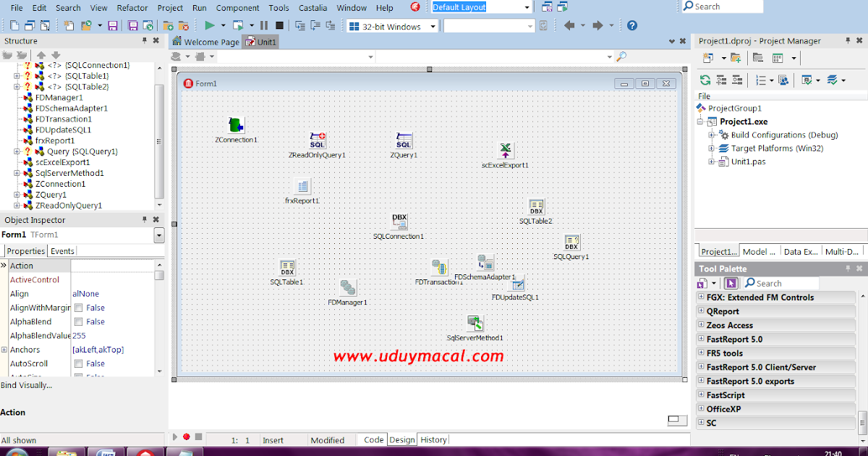This screenshot has width=868, height=456.
Task: Select the SQLTable2 component icon
Action: 536,207
